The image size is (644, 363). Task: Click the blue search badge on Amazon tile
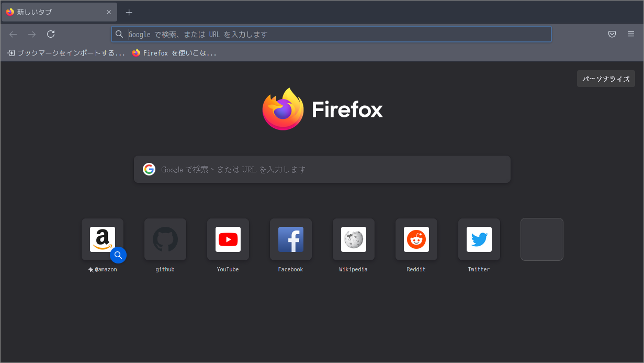point(118,255)
